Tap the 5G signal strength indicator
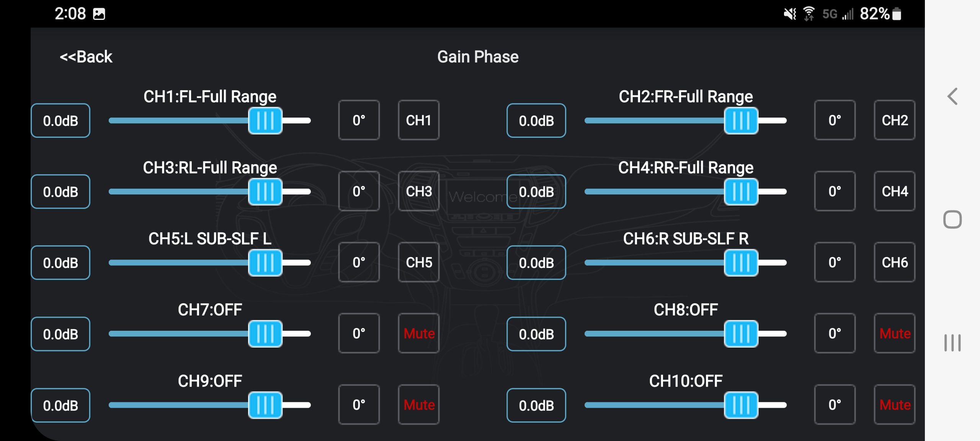The image size is (980, 441). [838, 14]
